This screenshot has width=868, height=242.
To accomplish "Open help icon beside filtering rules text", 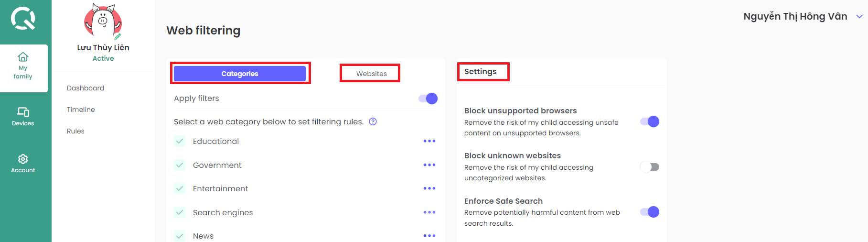I will pyautogui.click(x=373, y=121).
